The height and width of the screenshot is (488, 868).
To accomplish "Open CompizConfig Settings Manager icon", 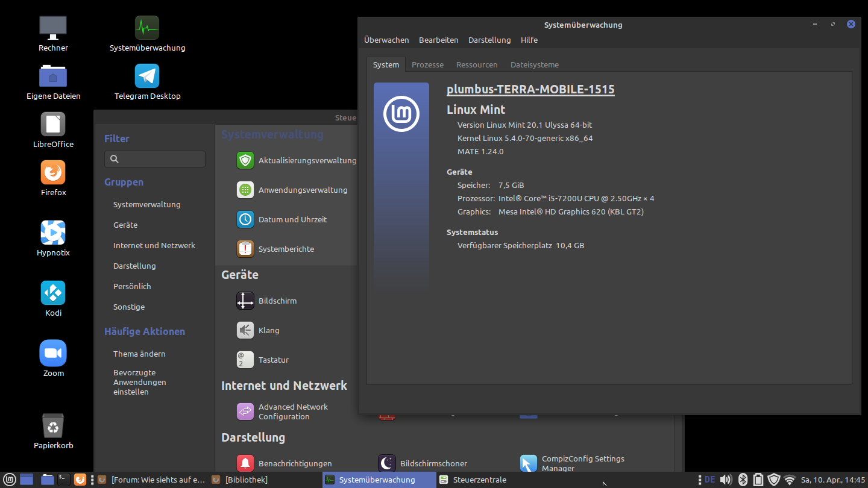I will click(529, 463).
